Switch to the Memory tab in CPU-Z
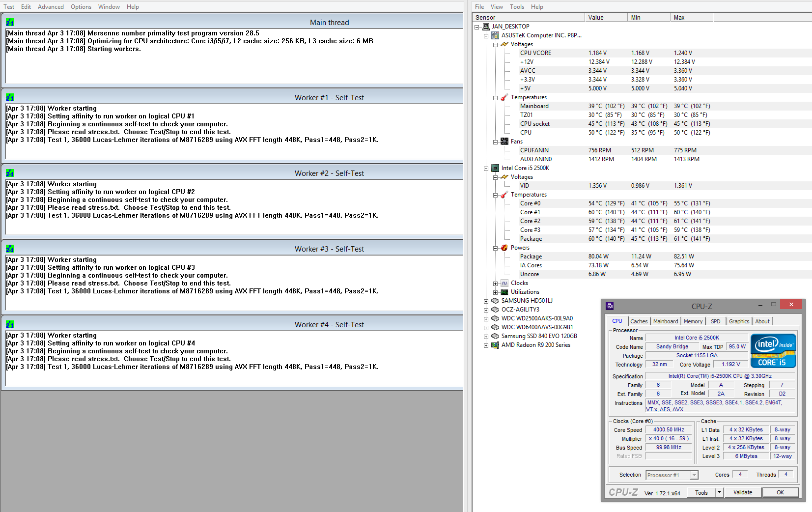 tap(693, 321)
